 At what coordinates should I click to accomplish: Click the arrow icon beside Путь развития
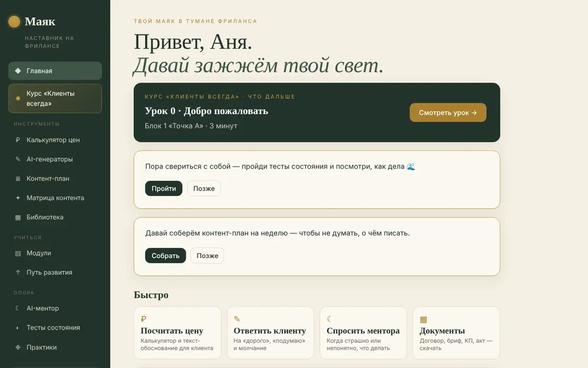point(18,272)
